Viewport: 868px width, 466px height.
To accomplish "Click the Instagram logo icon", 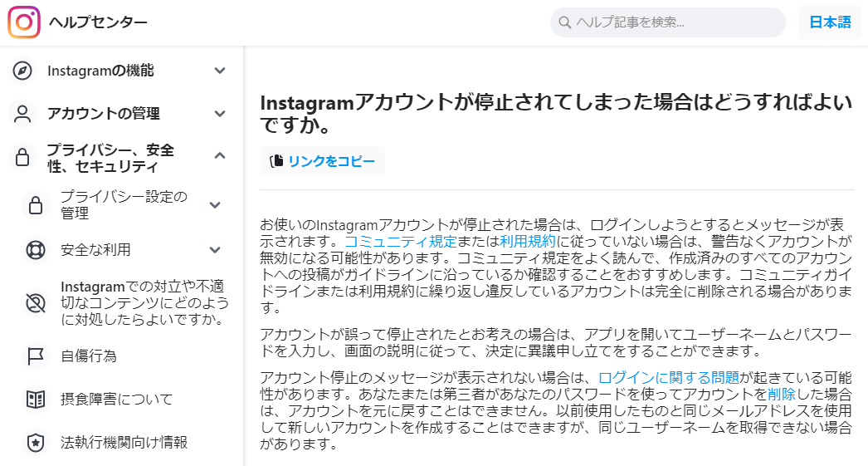I will point(24,22).
